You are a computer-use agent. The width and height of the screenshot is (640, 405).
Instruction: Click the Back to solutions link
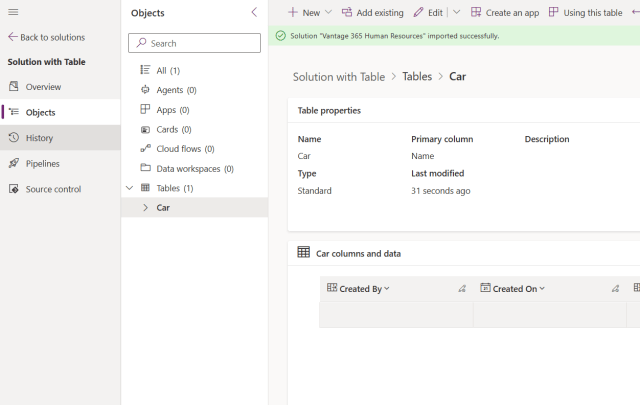point(53,38)
